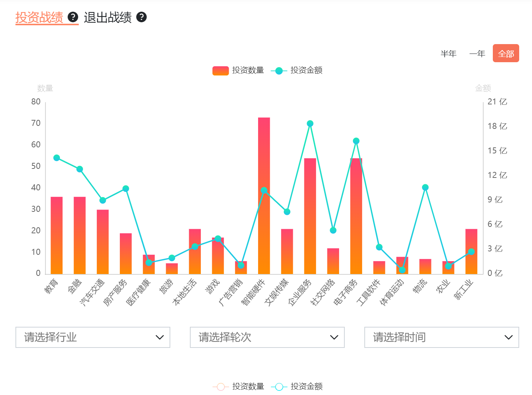Click help icon next to 投资战绩
This screenshot has width=532, height=395.
coord(73,17)
